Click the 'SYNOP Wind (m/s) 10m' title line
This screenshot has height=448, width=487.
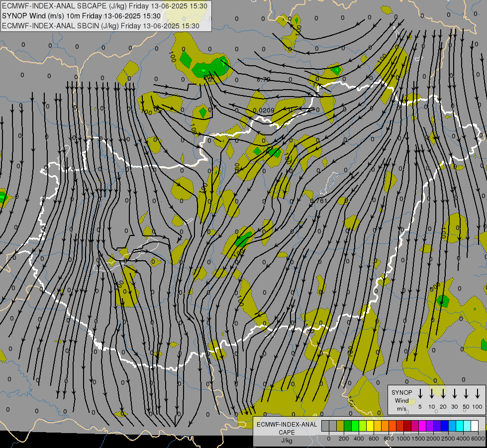tap(82, 16)
